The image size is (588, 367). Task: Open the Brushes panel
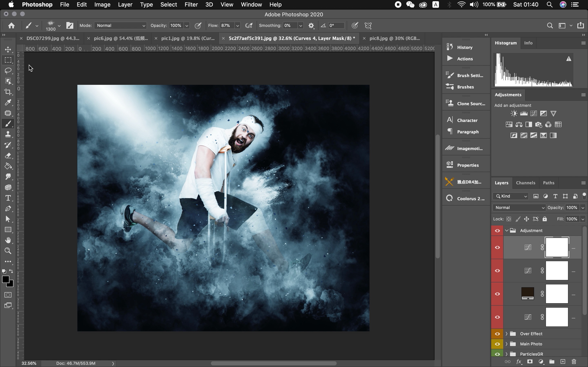click(x=465, y=87)
